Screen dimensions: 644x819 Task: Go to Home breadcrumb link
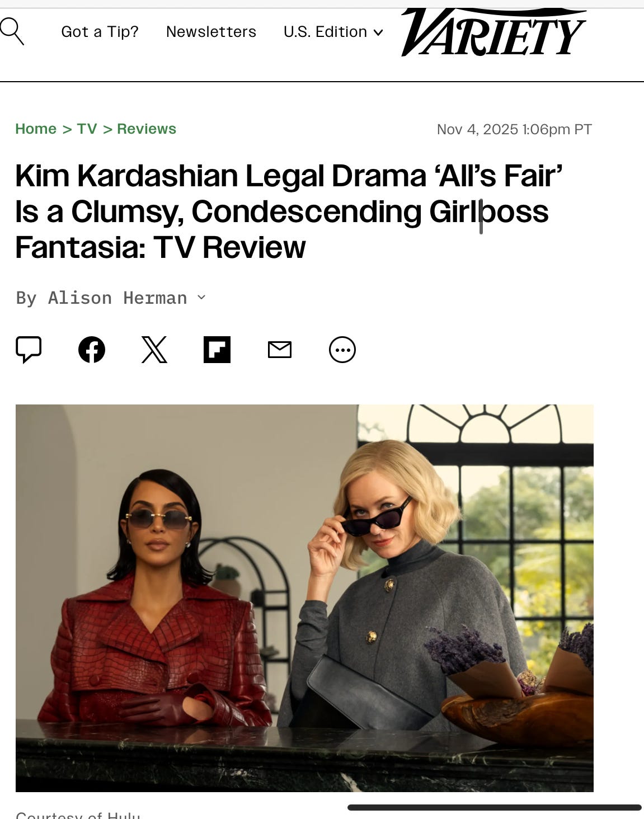point(36,129)
